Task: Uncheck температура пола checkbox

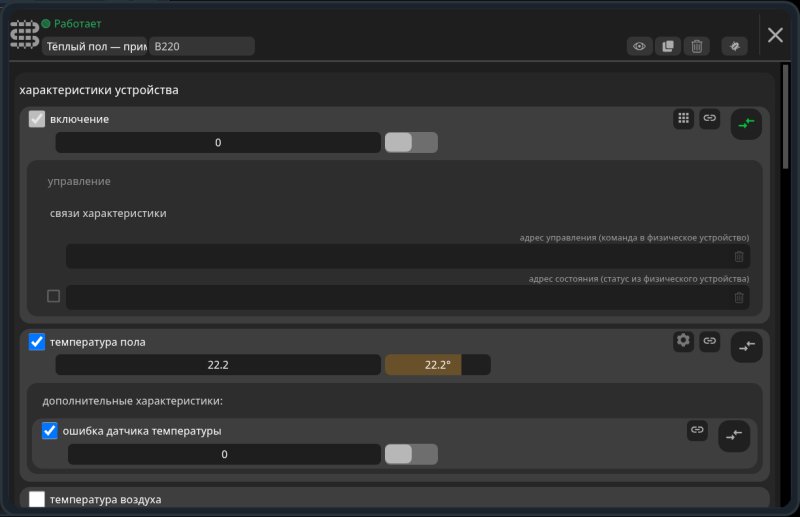Action: 37,341
